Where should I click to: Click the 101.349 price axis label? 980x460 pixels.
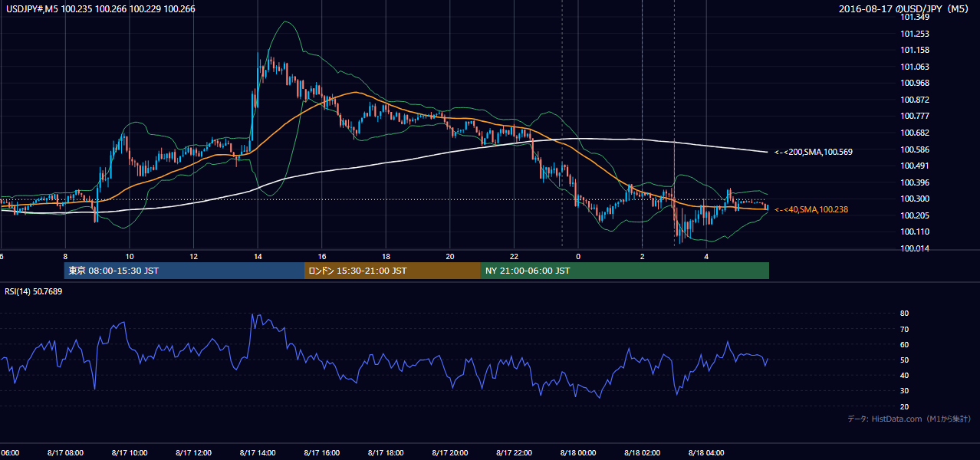[914, 18]
